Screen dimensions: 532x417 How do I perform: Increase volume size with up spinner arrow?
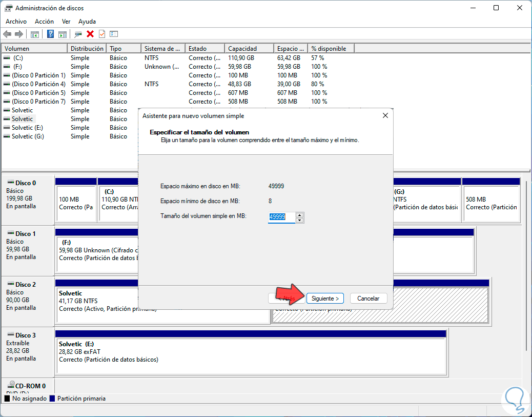click(x=299, y=214)
